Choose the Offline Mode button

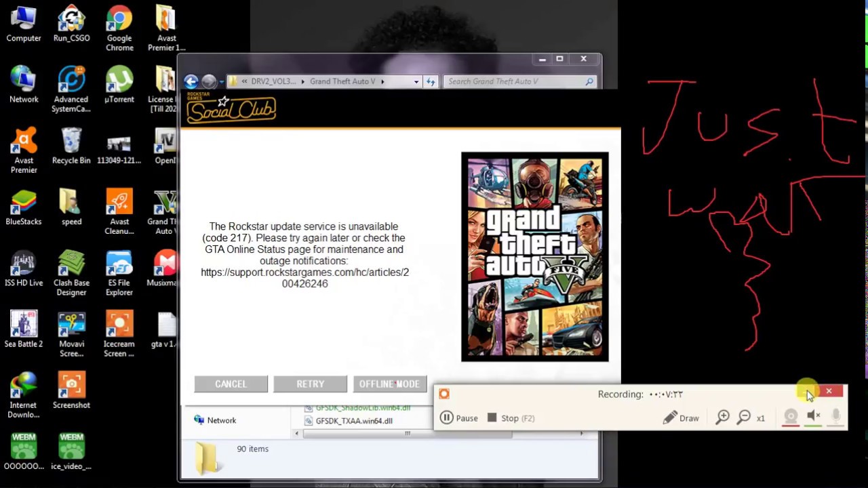tap(389, 384)
